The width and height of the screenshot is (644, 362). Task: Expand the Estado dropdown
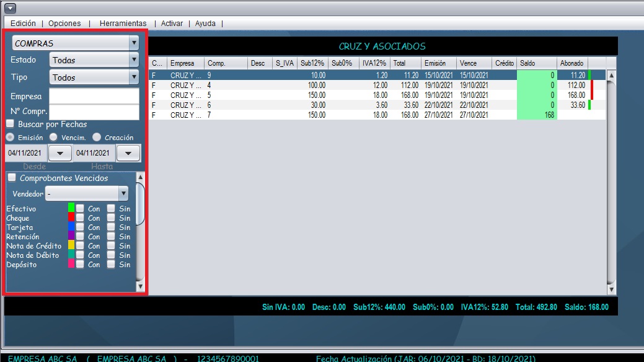[94, 60]
